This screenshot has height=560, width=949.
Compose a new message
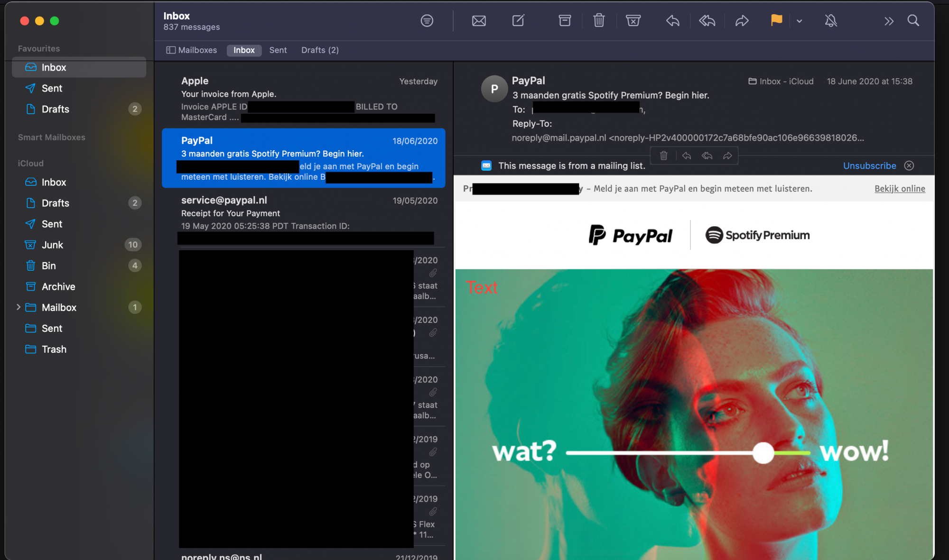(518, 20)
